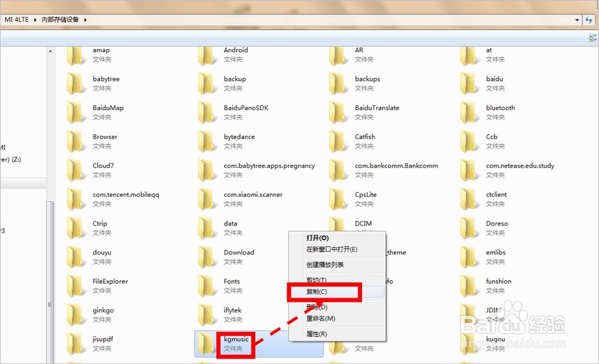Select the funshion folder icon

pyautogui.click(x=469, y=286)
